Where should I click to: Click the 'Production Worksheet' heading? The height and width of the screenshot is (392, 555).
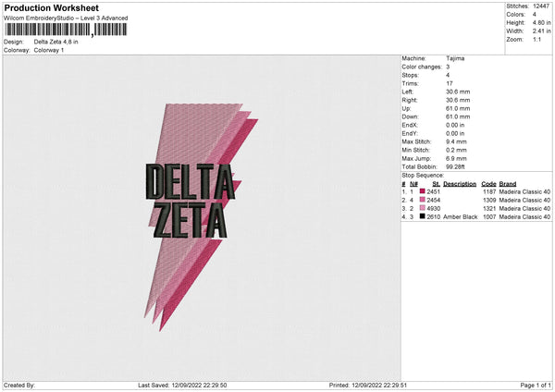pyautogui.click(x=52, y=7)
